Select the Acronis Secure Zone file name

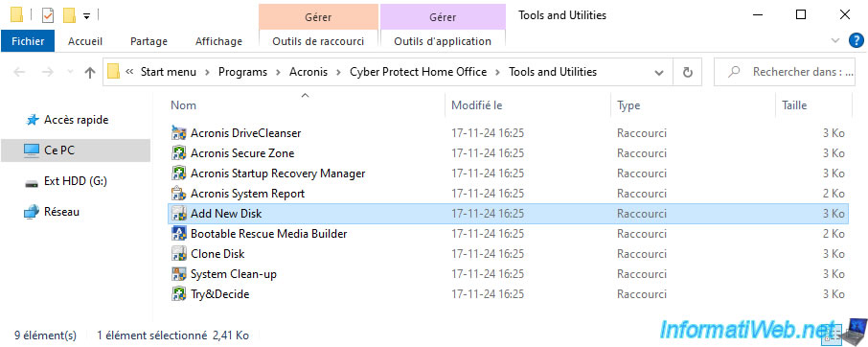[242, 153]
